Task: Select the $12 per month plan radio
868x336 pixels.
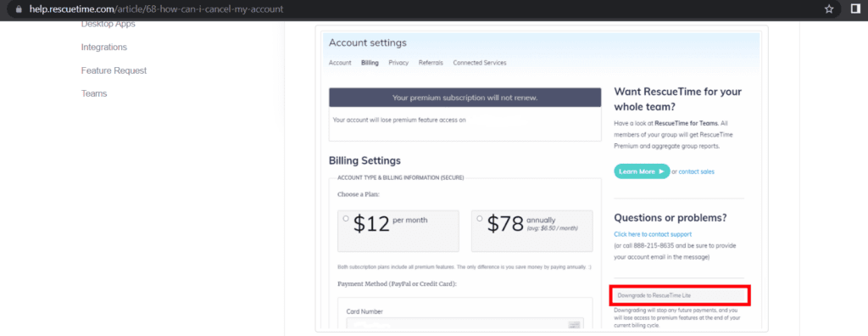Action: (346, 218)
